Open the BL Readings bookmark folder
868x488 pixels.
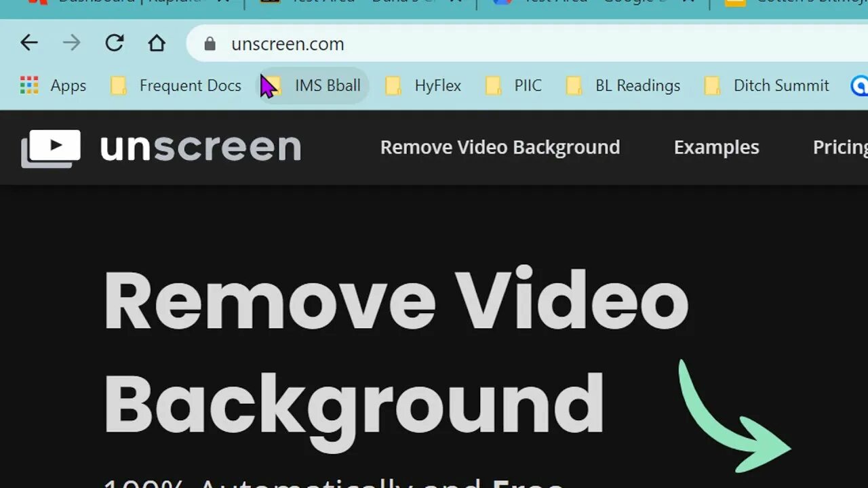pos(623,85)
